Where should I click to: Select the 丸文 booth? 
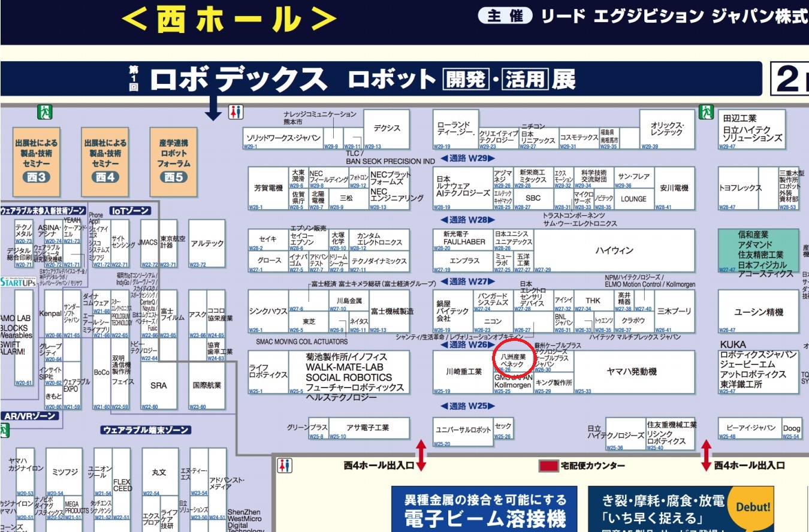(x=159, y=472)
